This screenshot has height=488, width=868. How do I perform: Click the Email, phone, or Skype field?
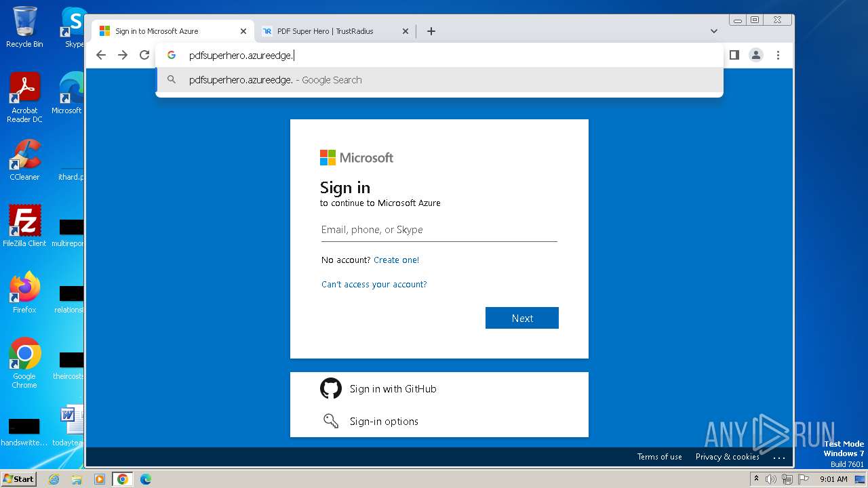point(439,230)
